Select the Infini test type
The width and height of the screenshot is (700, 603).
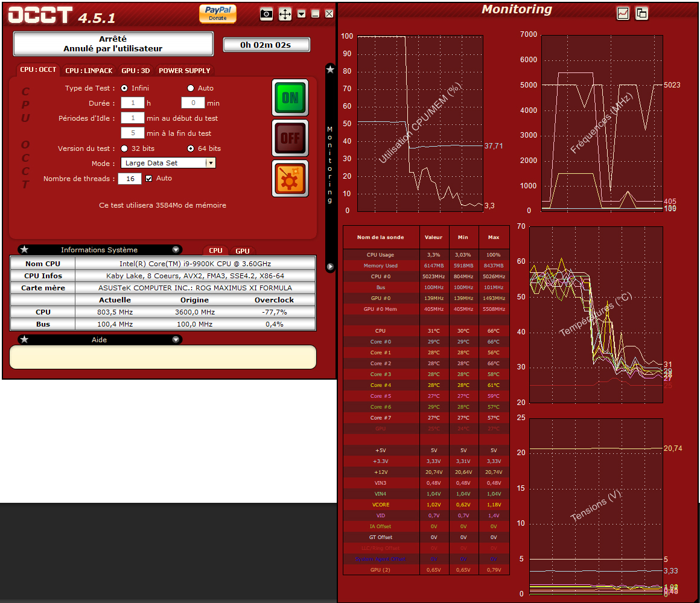(x=124, y=88)
